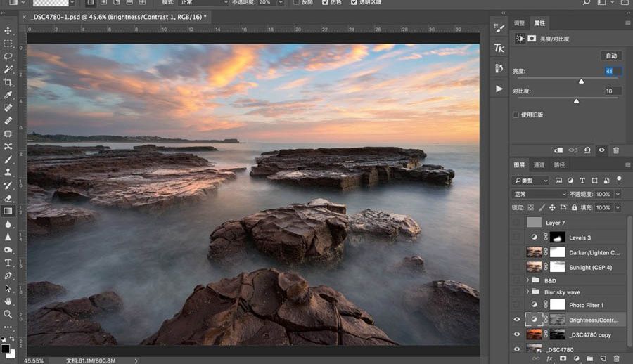Screen dimensions: 633x364
Task: Open the layer opacity 不透明度 dropdown arrow
Action: (618, 194)
